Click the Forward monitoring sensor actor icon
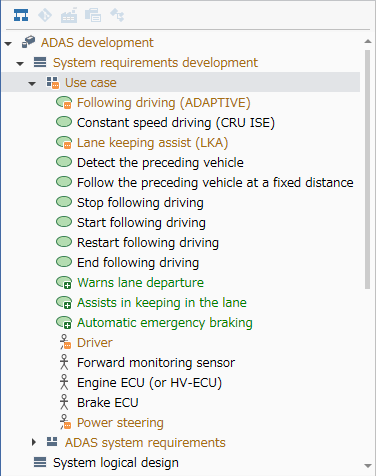 tap(64, 362)
